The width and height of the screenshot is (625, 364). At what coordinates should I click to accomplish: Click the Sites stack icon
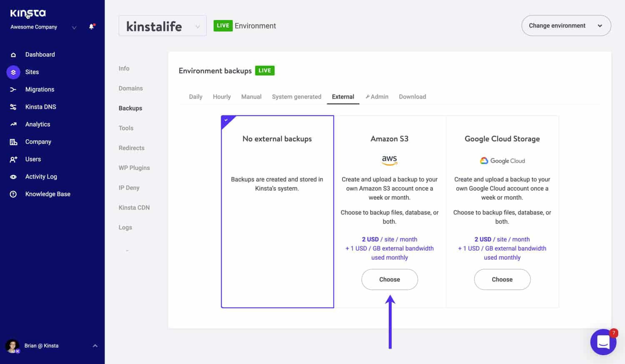[x=13, y=72]
